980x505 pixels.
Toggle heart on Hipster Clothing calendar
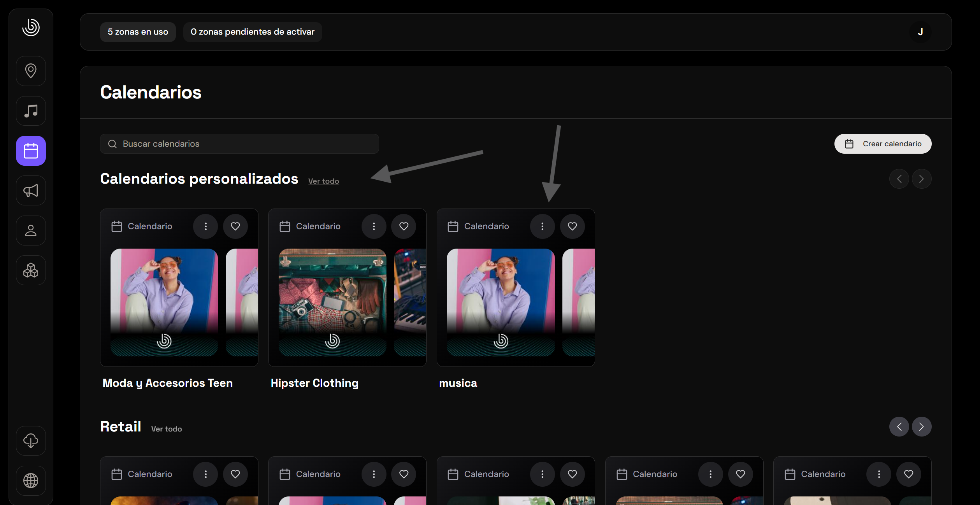404,226
